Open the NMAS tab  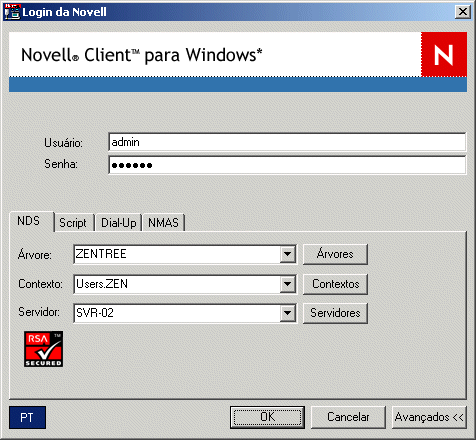(163, 223)
